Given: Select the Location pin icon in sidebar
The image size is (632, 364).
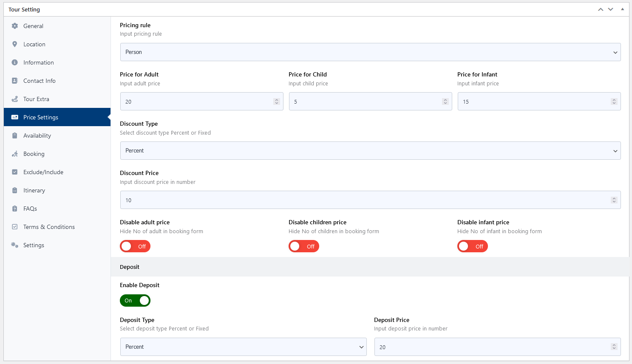Looking at the screenshot, I should tap(15, 44).
